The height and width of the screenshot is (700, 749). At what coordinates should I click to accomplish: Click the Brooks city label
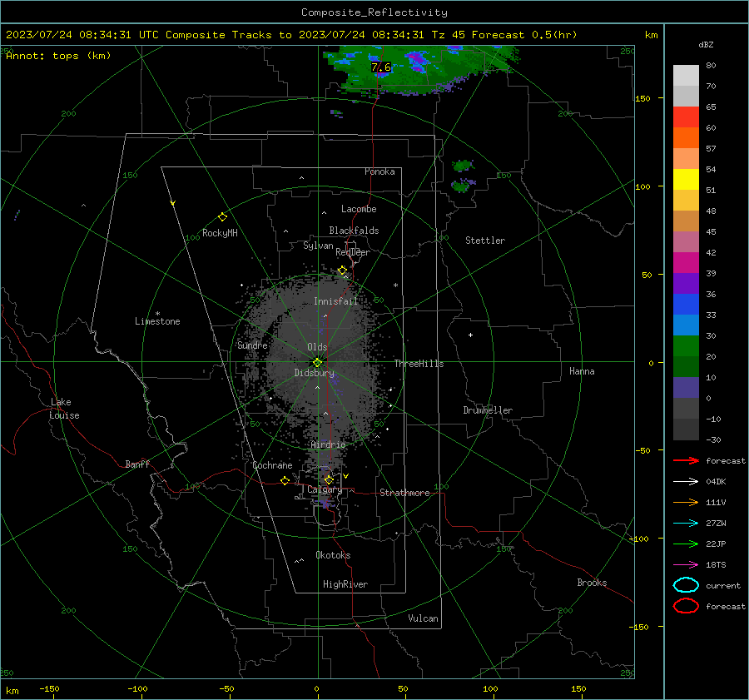point(592,583)
